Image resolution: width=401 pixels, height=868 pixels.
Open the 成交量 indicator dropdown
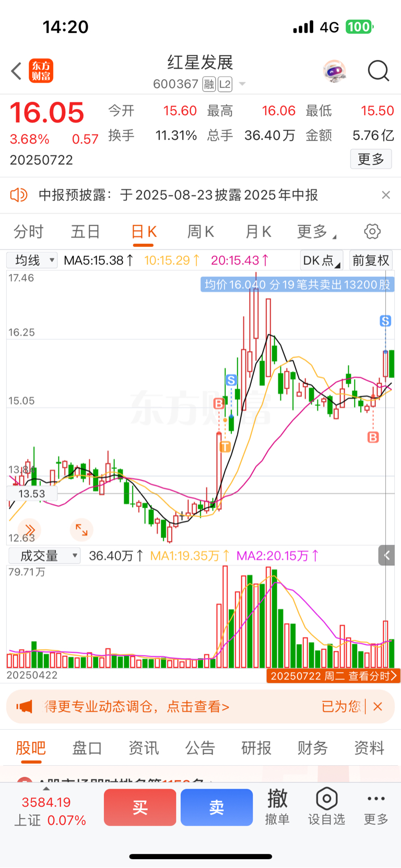point(44,556)
